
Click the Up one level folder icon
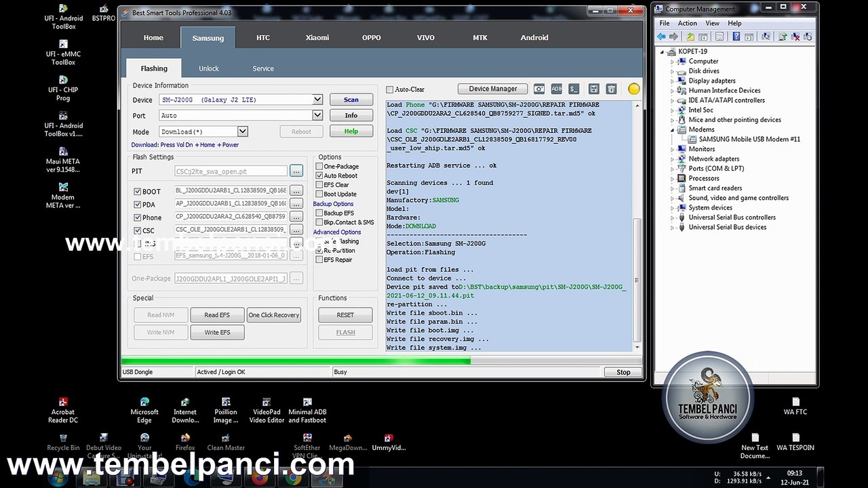tap(690, 37)
